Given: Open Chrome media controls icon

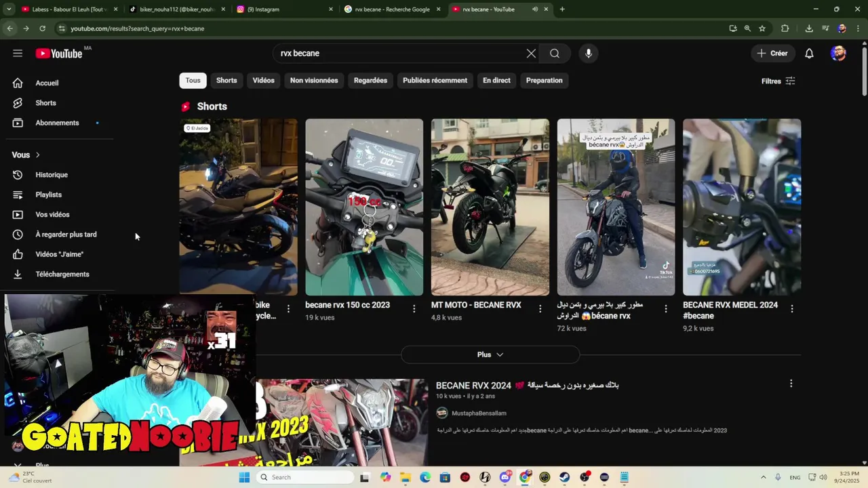Looking at the screenshot, I should pyautogui.click(x=825, y=28).
